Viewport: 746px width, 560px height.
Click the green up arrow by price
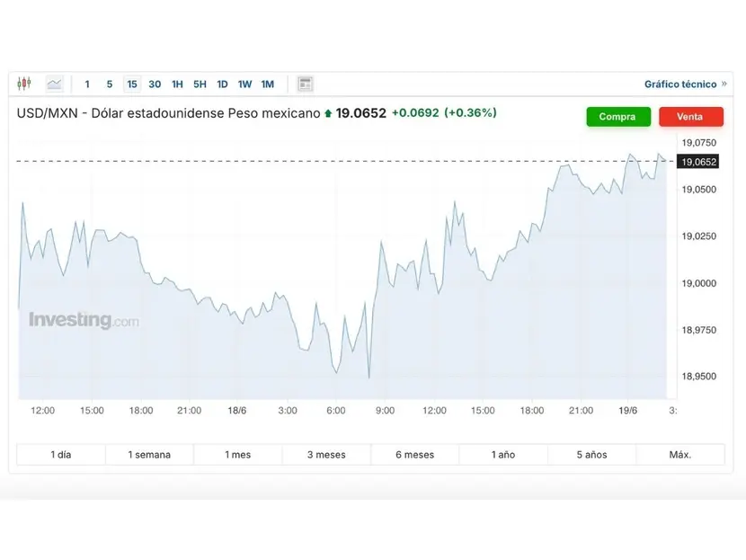coord(328,113)
